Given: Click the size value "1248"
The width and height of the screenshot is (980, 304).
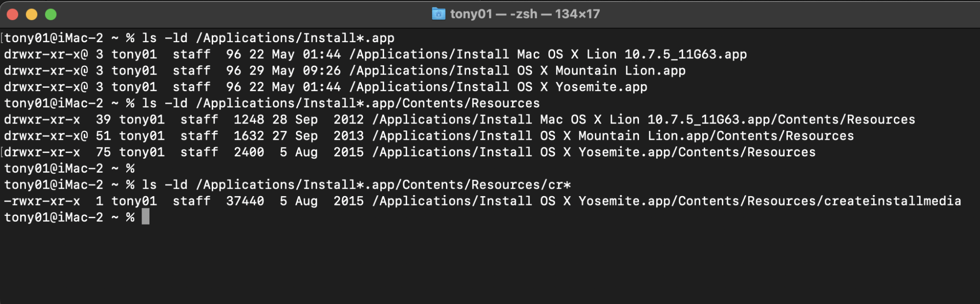Looking at the screenshot, I should click(248, 120).
